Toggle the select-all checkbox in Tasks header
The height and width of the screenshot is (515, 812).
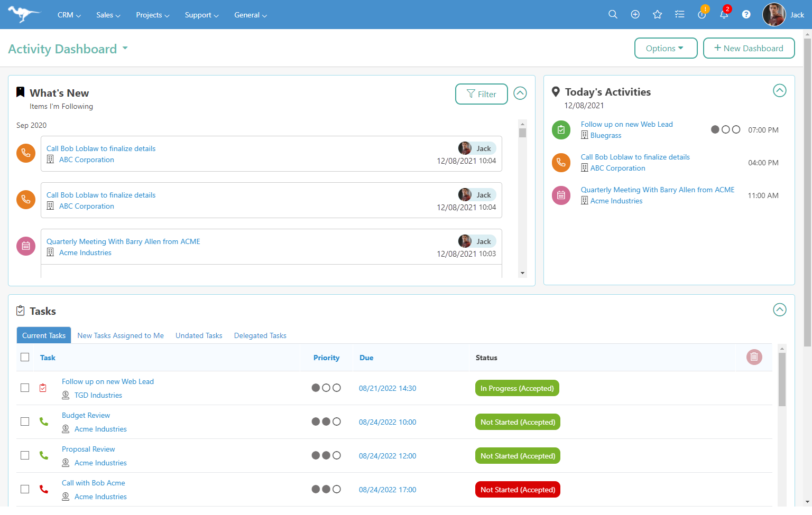[25, 358]
